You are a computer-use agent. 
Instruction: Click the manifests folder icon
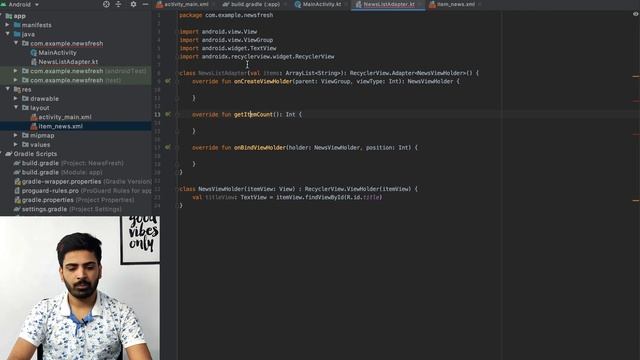17,25
